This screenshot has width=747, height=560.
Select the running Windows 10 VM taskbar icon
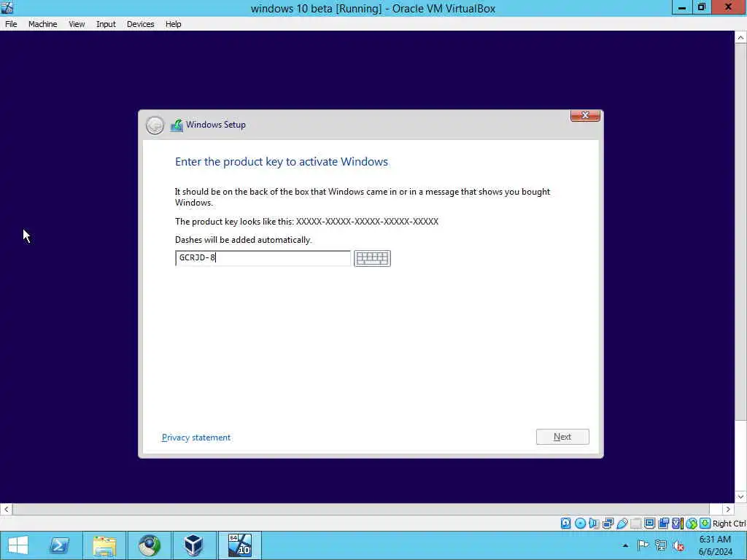pyautogui.click(x=239, y=545)
